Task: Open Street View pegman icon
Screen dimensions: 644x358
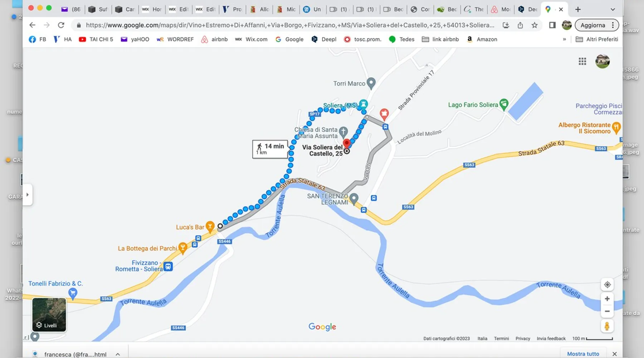Action: 607,326
